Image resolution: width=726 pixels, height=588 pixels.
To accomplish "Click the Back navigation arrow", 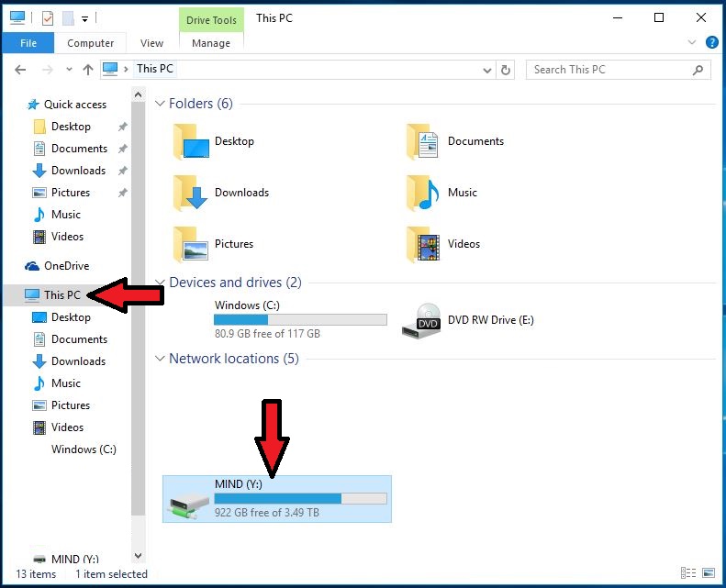I will [x=20, y=70].
